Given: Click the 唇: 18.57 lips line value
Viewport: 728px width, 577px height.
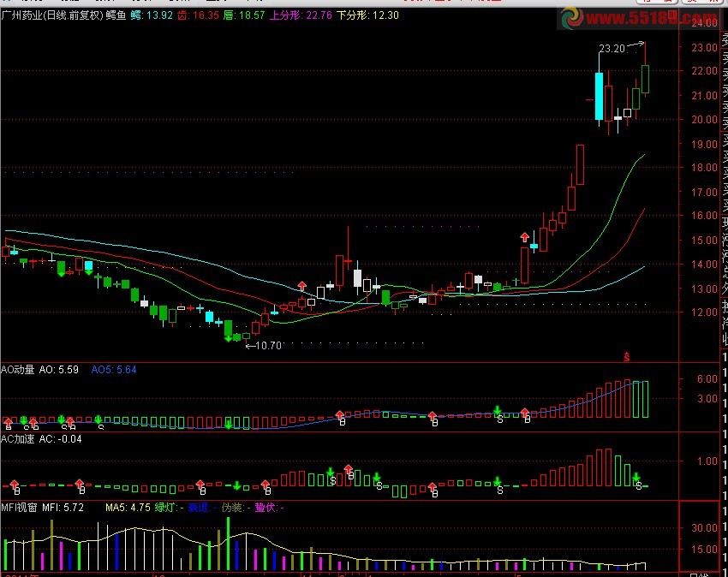Looking at the screenshot, I should pyautogui.click(x=244, y=15).
